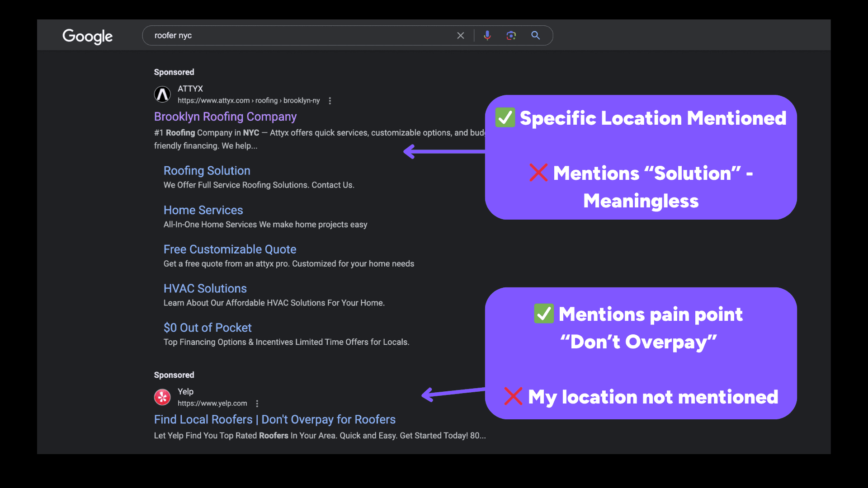Open the $0 Out of Pocket sitelink
The width and height of the screenshot is (868, 488).
pyautogui.click(x=208, y=328)
